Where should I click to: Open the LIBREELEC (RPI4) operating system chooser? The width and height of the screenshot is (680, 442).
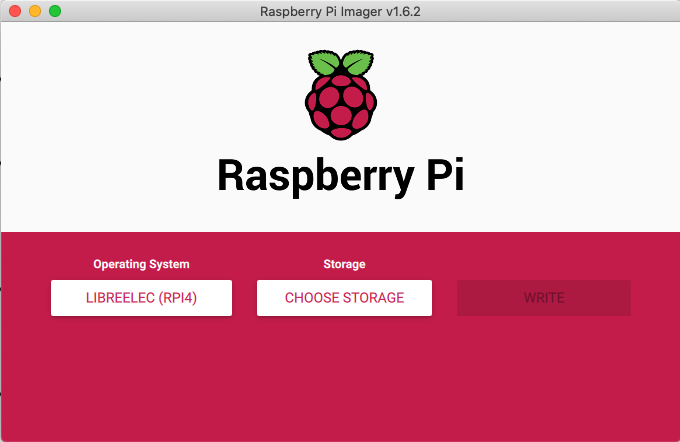tap(141, 298)
